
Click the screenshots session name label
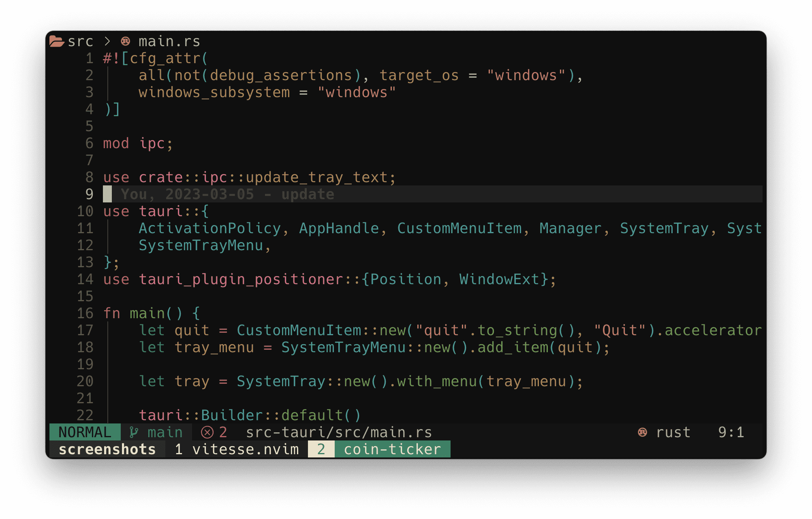click(107, 449)
